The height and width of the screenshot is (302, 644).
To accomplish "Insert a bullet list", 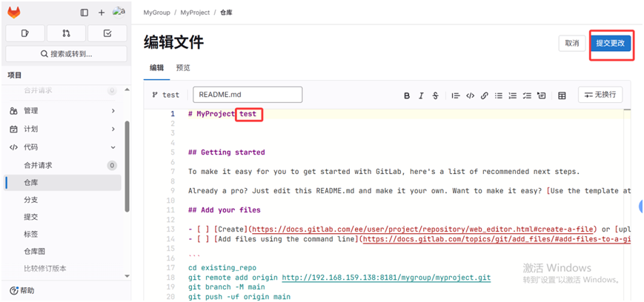I will click(499, 95).
